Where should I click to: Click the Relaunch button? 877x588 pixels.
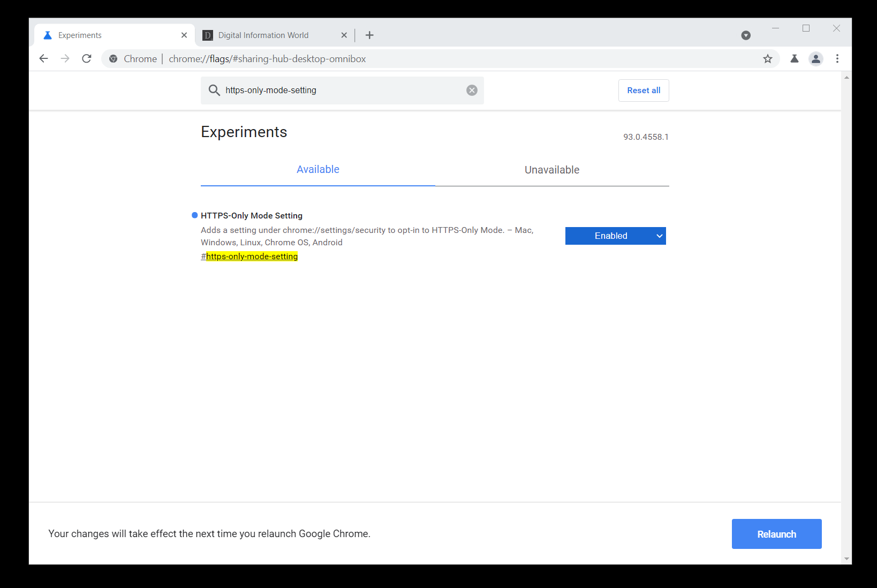pyautogui.click(x=776, y=533)
